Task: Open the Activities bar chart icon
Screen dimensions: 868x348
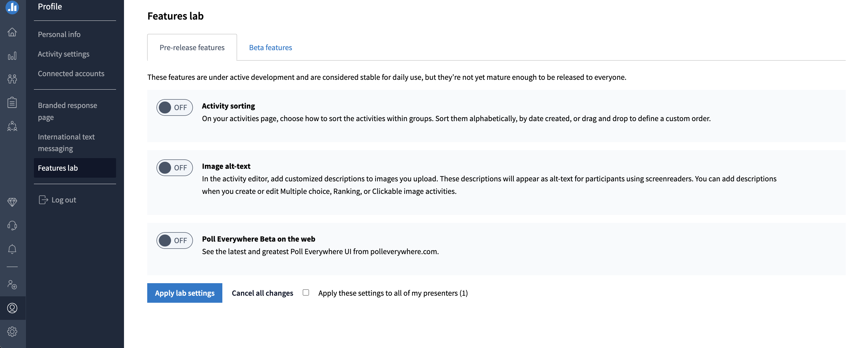Action: (12, 56)
